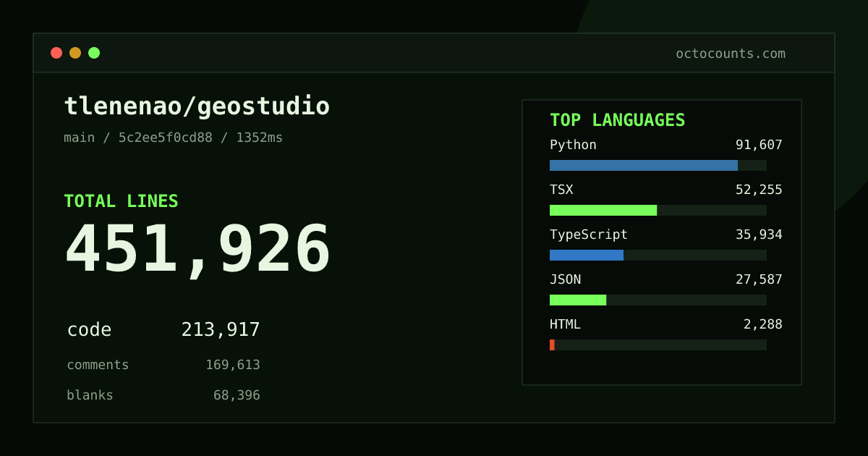868x456 pixels.
Task: Click the TOP LANGUAGES heading
Action: 618,120
